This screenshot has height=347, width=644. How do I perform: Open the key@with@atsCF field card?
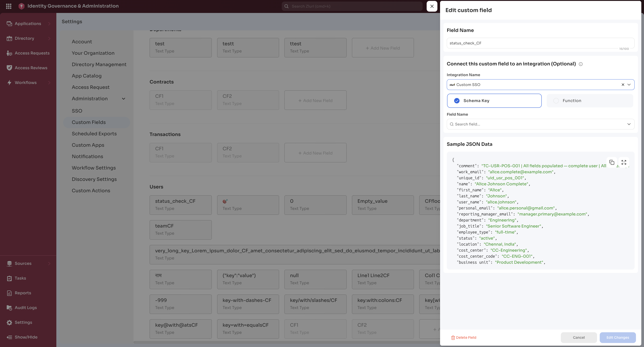[180, 329]
